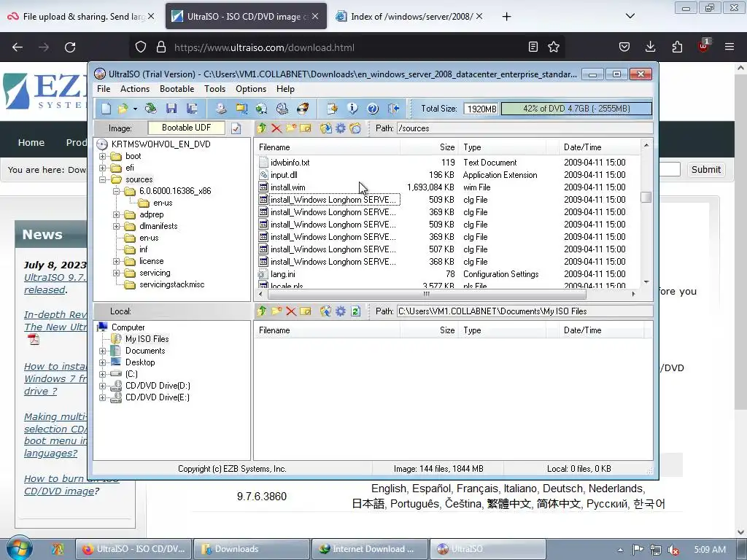This screenshot has height=560, width=747.
Task: Click the red Delete X in image pane toolbar
Action: (276, 128)
